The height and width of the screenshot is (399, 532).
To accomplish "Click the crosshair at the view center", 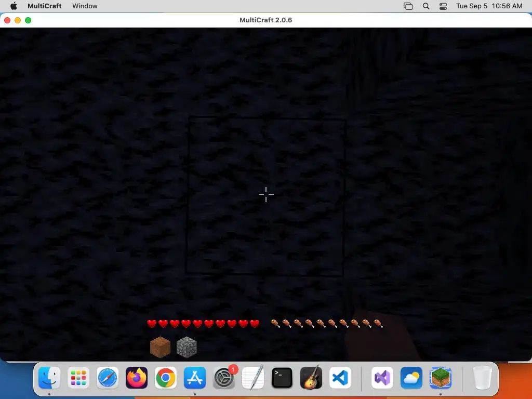I will pyautogui.click(x=266, y=194).
